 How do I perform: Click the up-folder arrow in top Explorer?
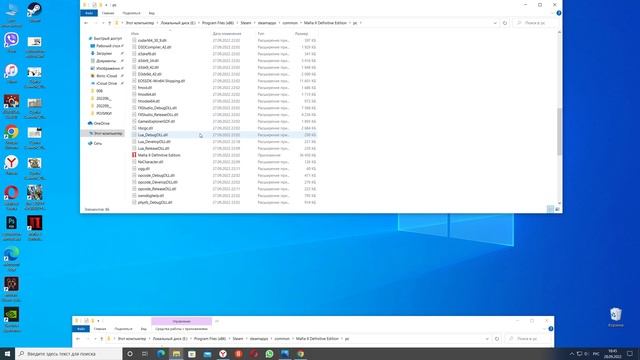(109, 23)
